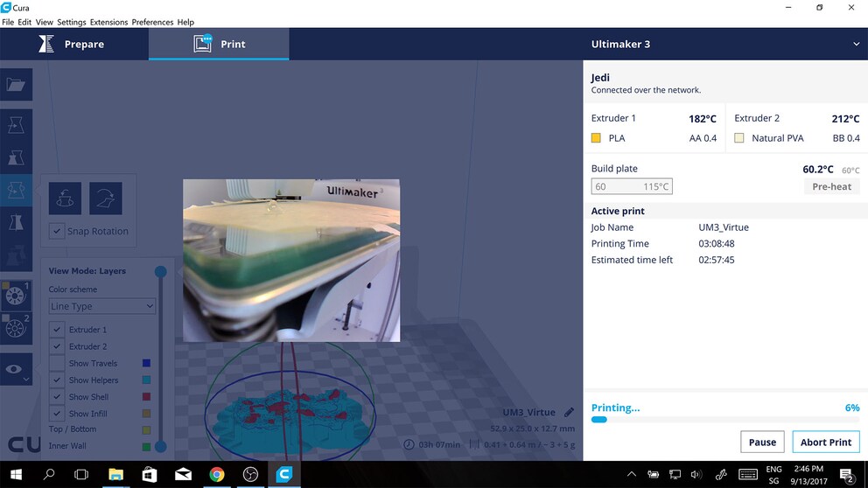Toggle Extruder 1 layer visibility checkbox

click(x=57, y=329)
